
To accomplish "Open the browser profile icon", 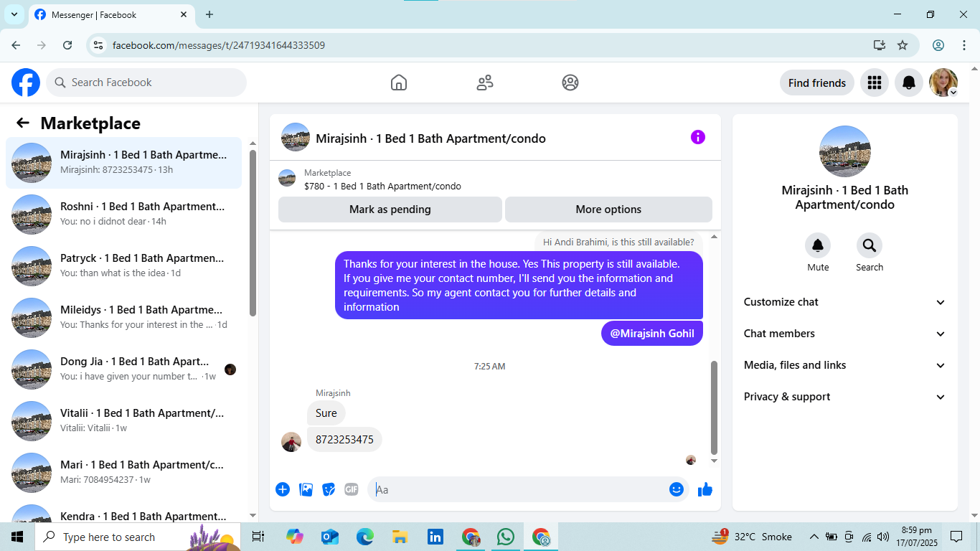I will point(938,45).
